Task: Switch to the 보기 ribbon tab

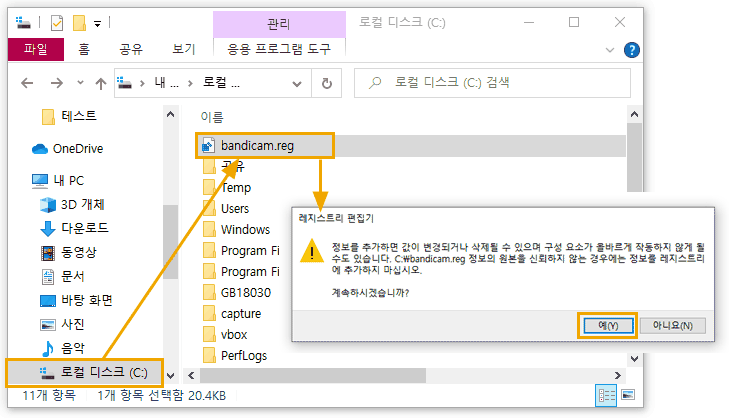Action: pos(183,48)
